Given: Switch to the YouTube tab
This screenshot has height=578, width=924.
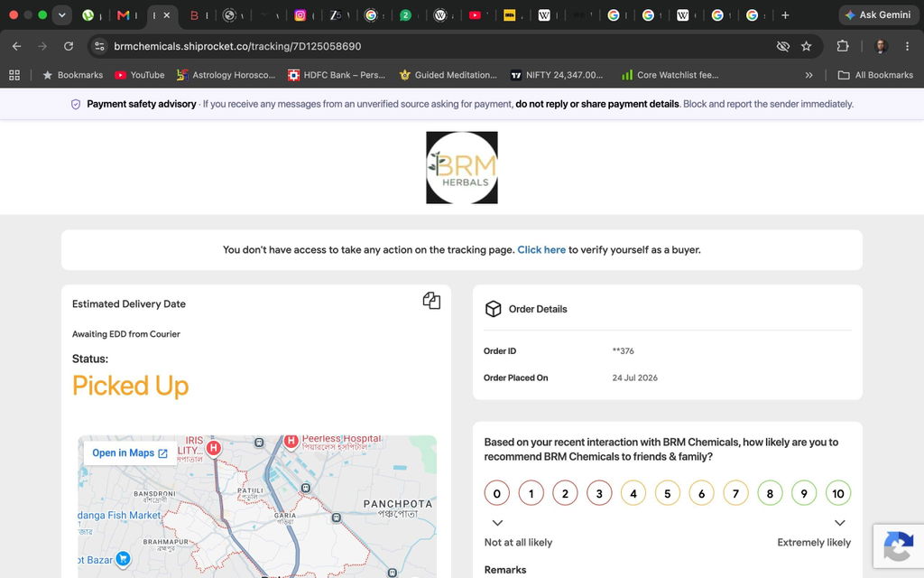Looking at the screenshot, I should coord(475,15).
